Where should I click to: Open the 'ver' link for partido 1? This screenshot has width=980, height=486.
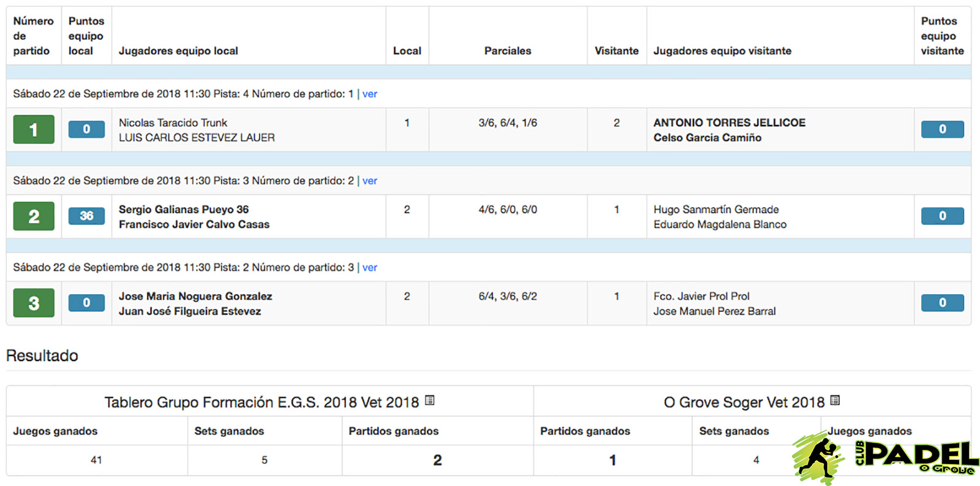[x=369, y=94]
